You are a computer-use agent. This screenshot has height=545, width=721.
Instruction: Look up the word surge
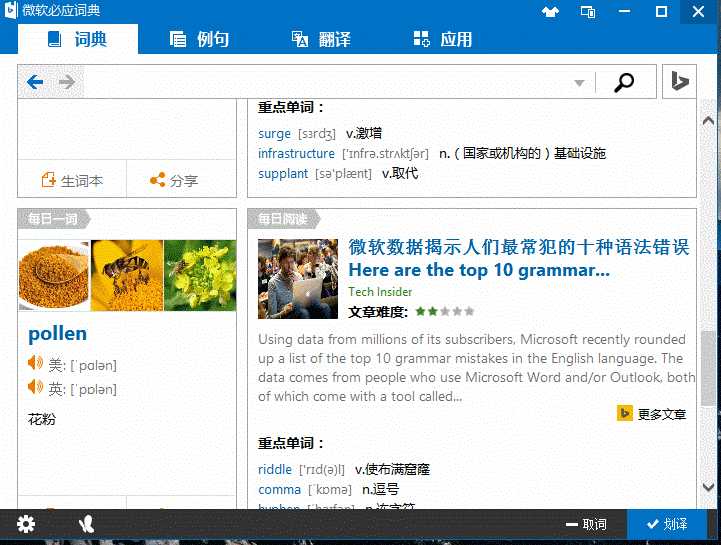tap(275, 133)
